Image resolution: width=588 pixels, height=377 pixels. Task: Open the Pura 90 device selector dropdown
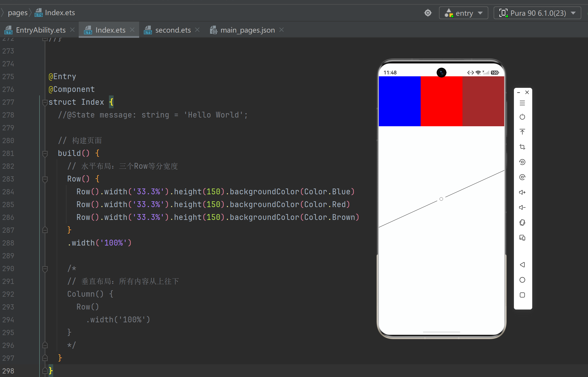coord(537,13)
